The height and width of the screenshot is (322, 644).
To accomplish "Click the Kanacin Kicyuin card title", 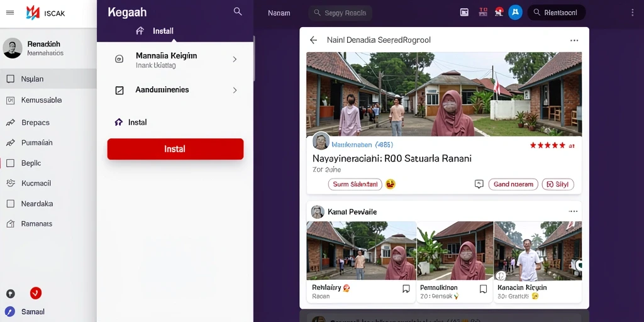I will tap(522, 287).
